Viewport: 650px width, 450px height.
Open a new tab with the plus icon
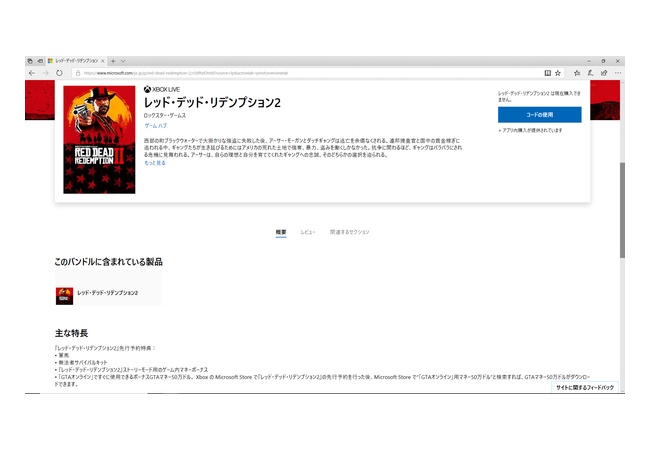113,61
